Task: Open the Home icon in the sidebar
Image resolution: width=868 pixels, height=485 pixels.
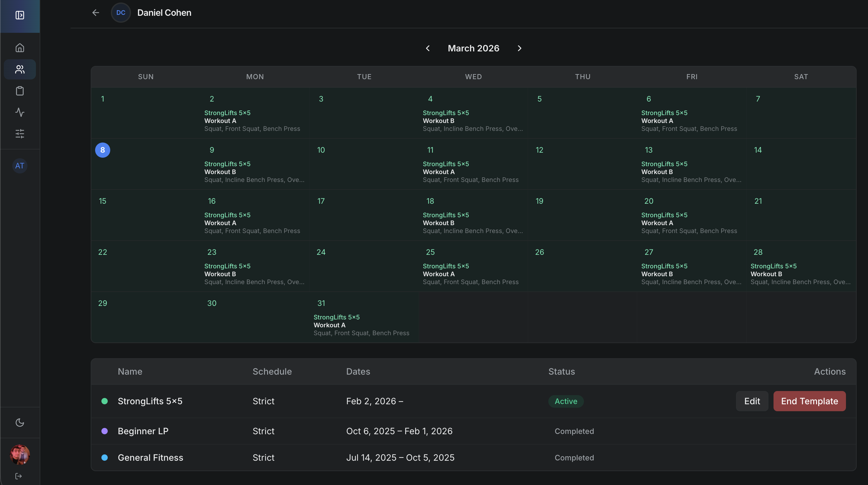Action: point(20,48)
